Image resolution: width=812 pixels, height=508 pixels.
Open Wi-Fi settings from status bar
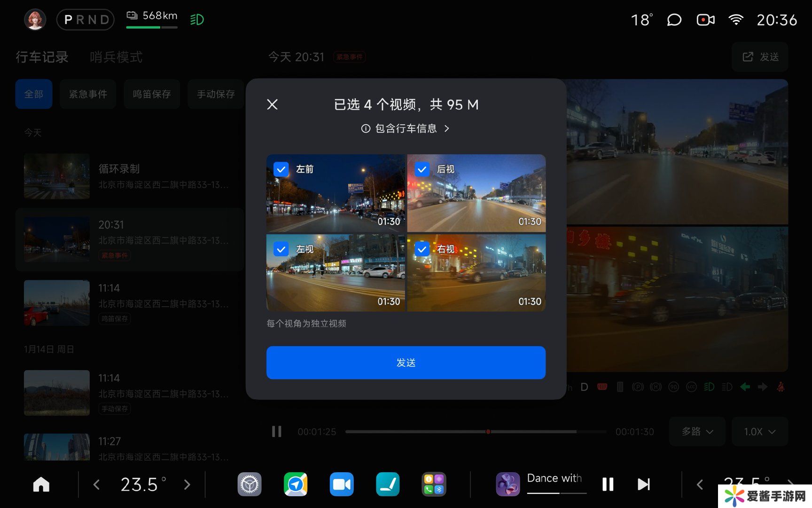click(x=735, y=20)
